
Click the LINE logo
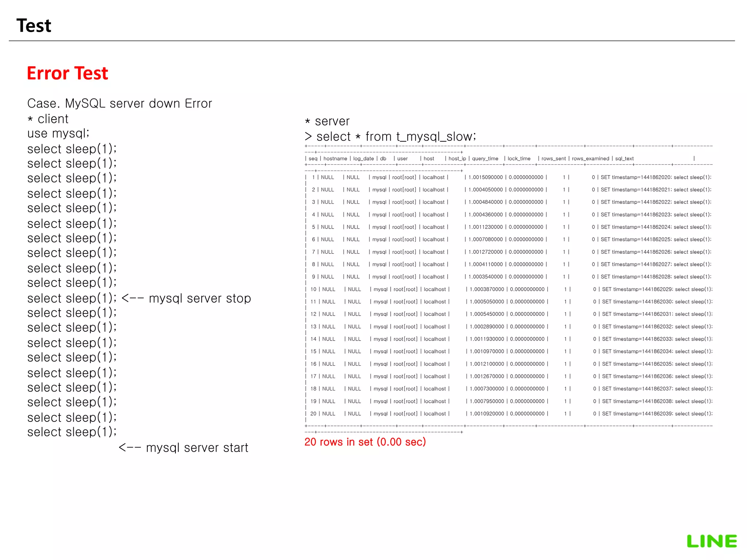click(x=712, y=541)
